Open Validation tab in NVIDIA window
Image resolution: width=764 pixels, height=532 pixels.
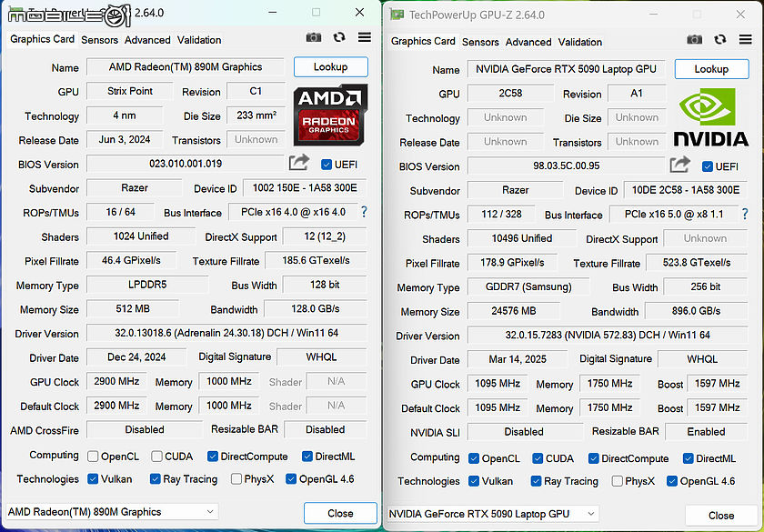pyautogui.click(x=580, y=42)
